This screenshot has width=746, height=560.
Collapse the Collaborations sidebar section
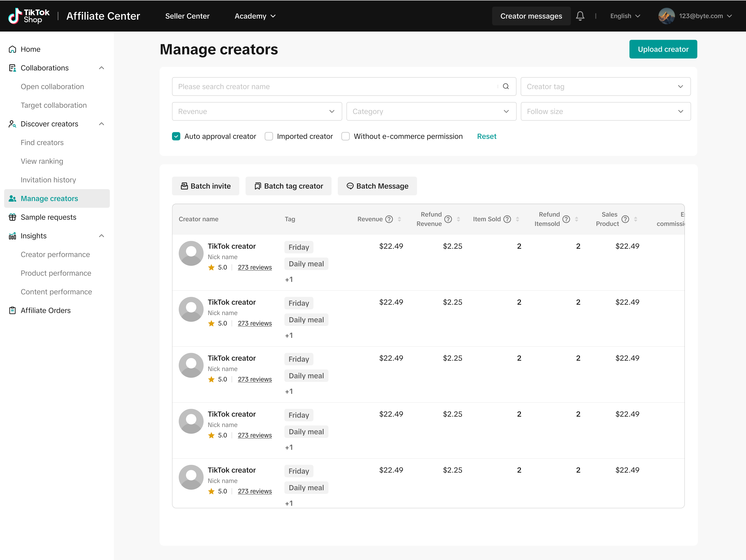(101, 68)
